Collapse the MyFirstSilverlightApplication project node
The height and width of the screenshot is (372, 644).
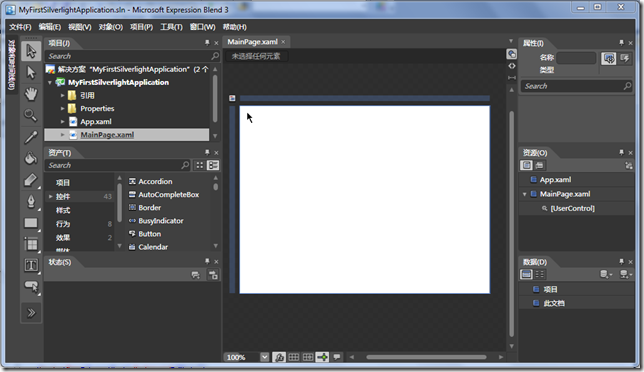point(50,83)
